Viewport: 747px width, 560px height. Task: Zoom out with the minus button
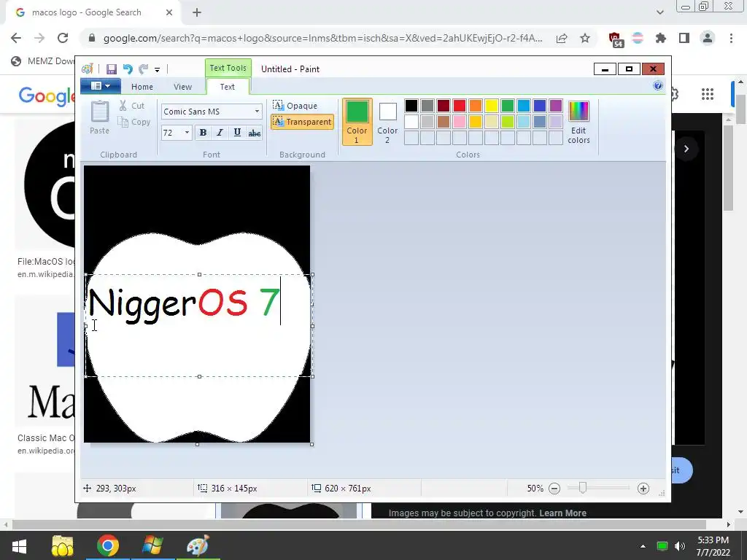554,489
